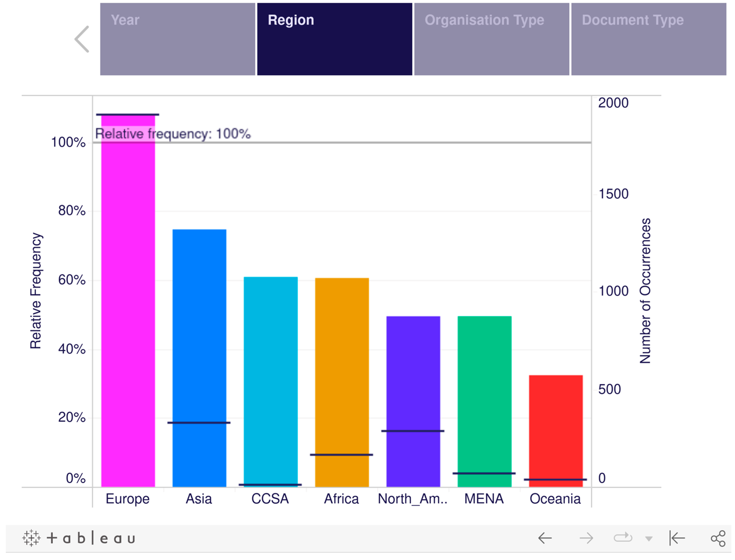Switch to the Document Type tab
This screenshot has height=560, width=735.
(648, 39)
